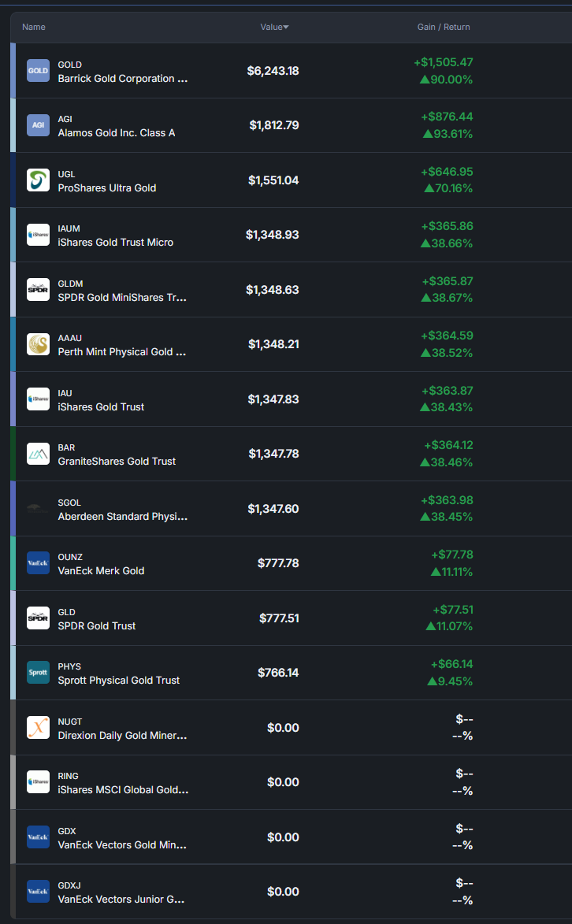Open iShares Gold Trust IAU link
The width and height of the screenshot is (572, 924).
pos(101,406)
